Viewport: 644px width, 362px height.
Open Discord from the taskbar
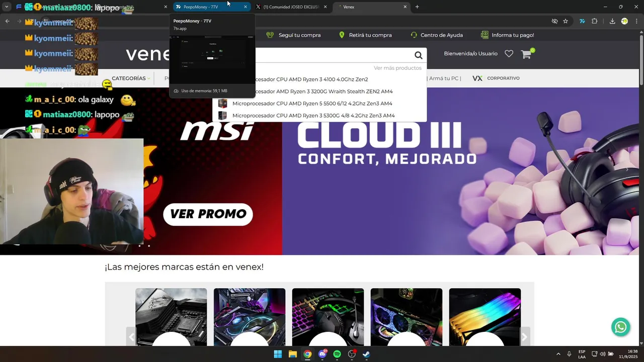[x=323, y=354]
